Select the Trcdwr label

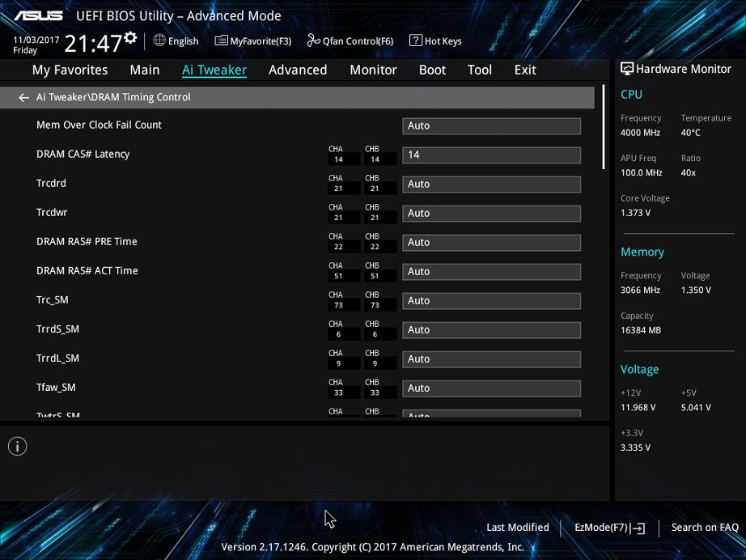tap(52, 212)
